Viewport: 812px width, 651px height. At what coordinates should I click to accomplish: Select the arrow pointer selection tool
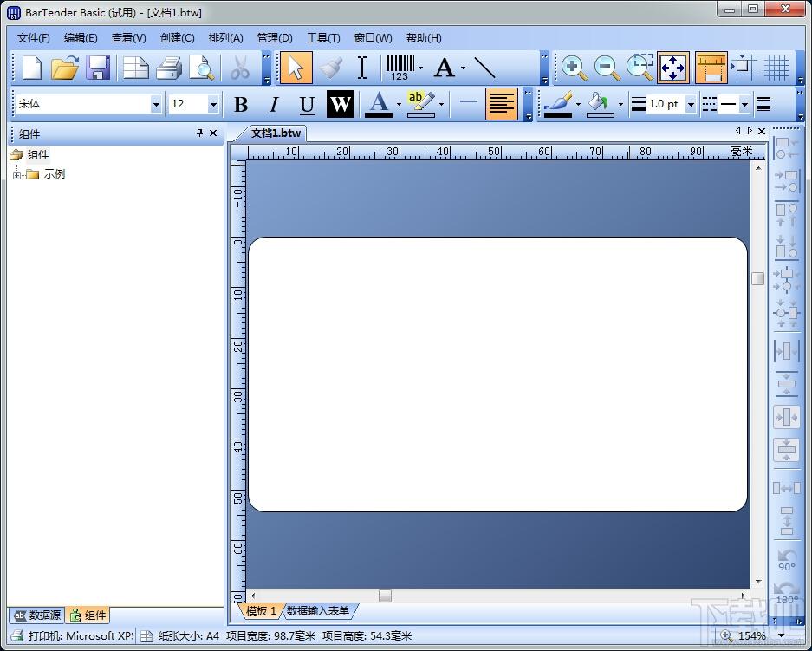click(296, 68)
